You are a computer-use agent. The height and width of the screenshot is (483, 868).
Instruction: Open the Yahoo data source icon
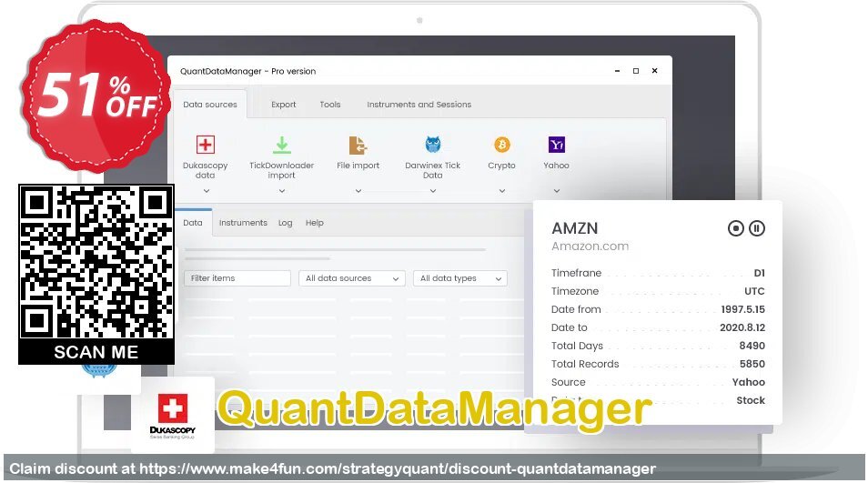point(556,145)
